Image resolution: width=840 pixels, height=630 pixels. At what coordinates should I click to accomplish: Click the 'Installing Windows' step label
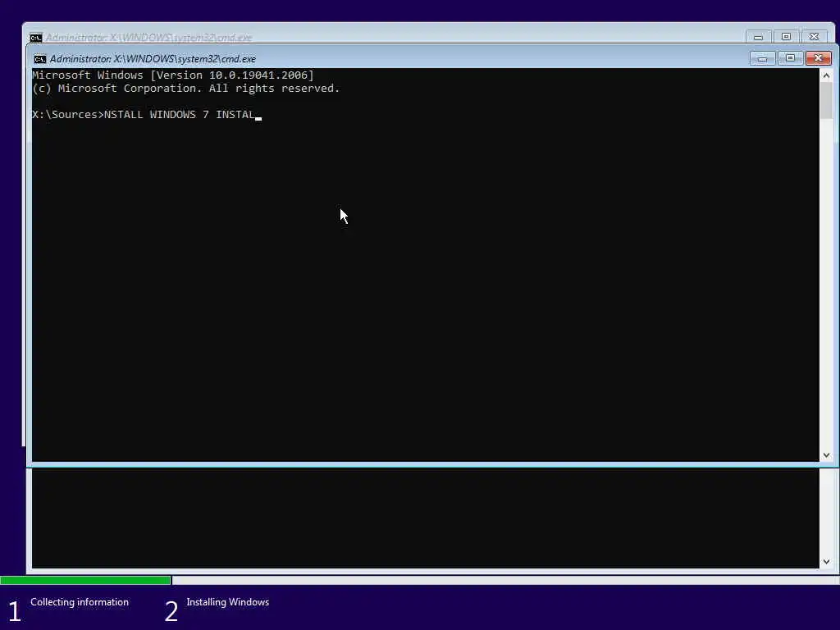[x=228, y=602]
